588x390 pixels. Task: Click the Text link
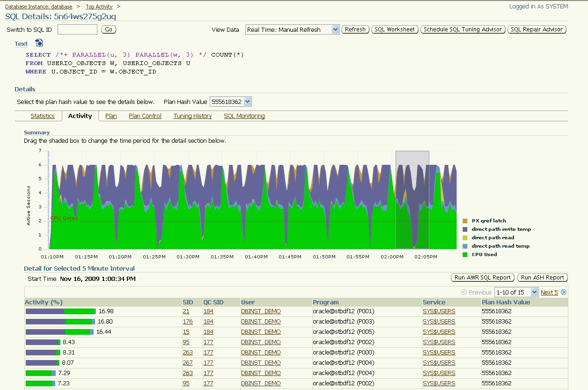tap(21, 44)
